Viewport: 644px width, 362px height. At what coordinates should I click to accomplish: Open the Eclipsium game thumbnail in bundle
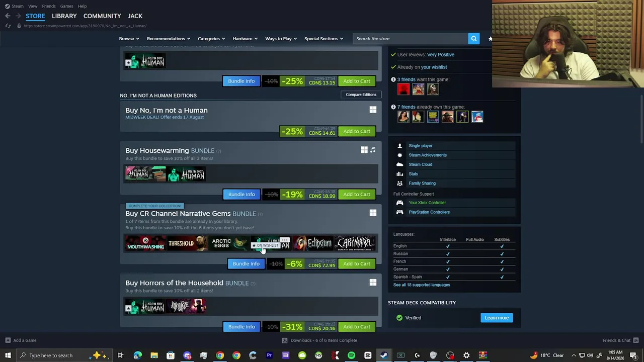pos(312,244)
